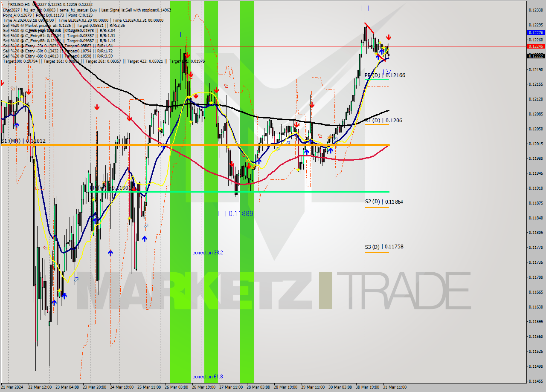Click the 0.12085 price axis value

[x=535, y=114]
